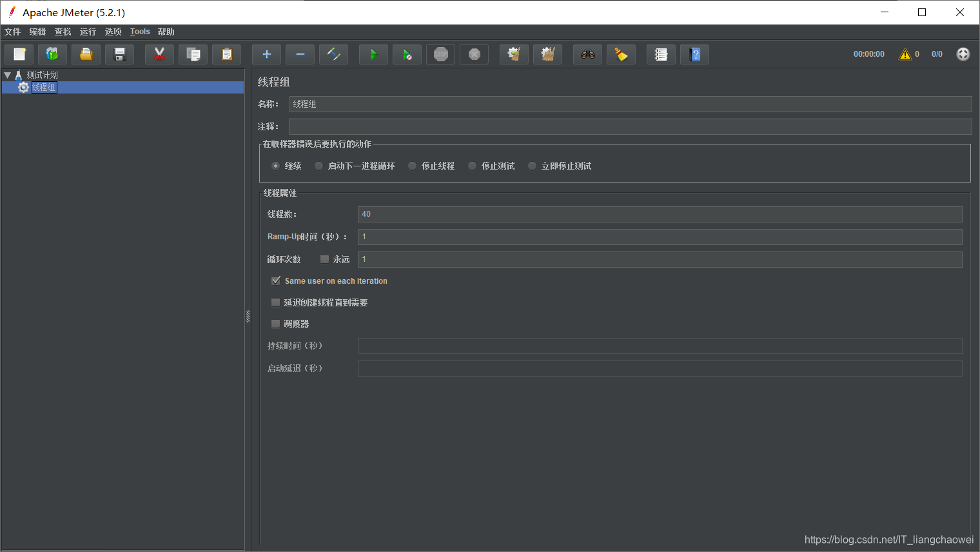980x552 pixels.
Task: Collapse all nodes with minus icon
Action: [300, 54]
